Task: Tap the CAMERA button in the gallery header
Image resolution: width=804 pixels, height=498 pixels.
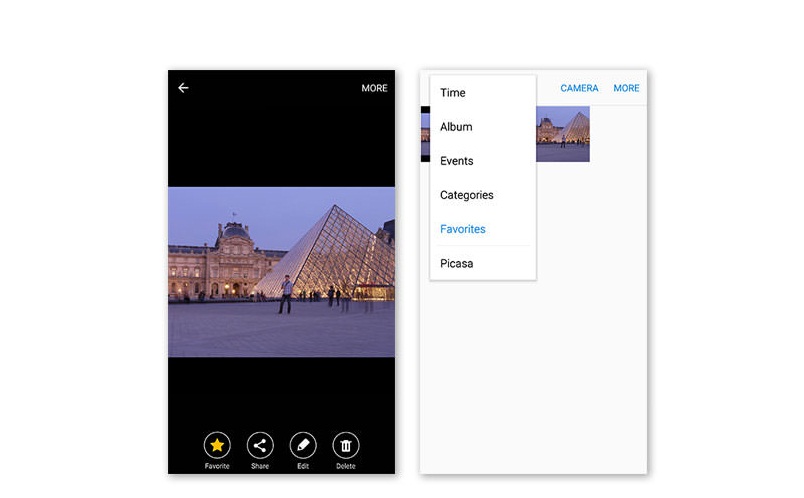Action: (x=579, y=88)
